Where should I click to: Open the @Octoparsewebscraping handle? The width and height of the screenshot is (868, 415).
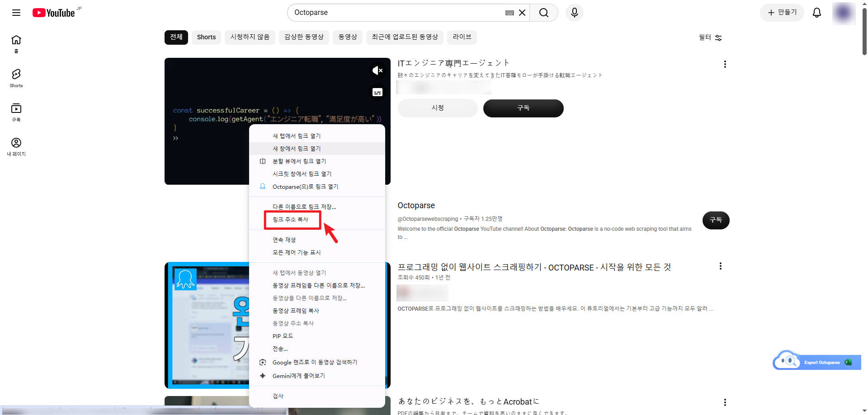point(428,219)
